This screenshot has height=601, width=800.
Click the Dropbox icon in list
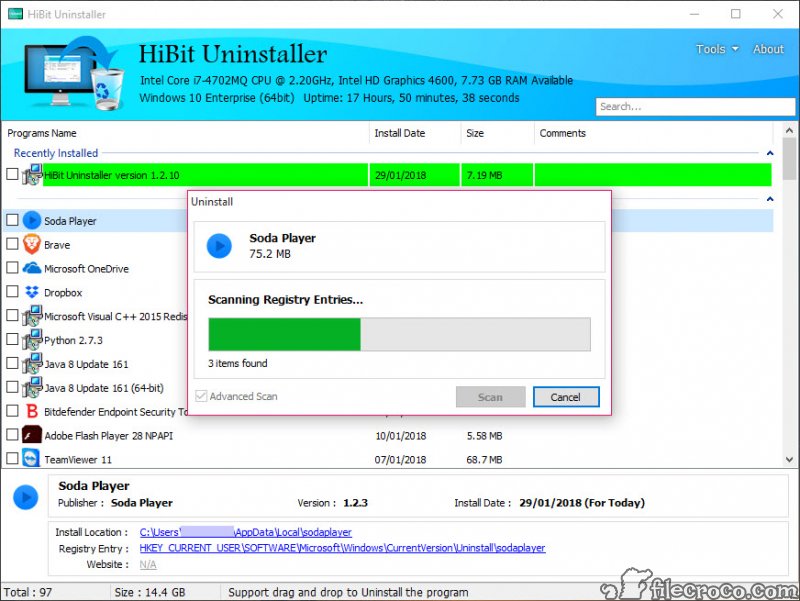pyautogui.click(x=32, y=292)
